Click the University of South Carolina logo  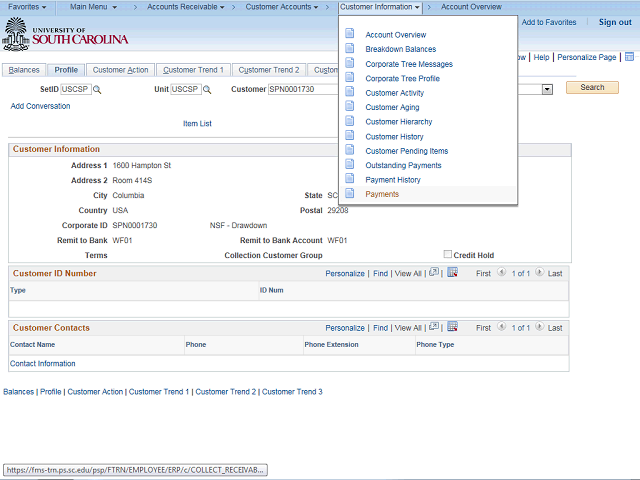click(65, 34)
